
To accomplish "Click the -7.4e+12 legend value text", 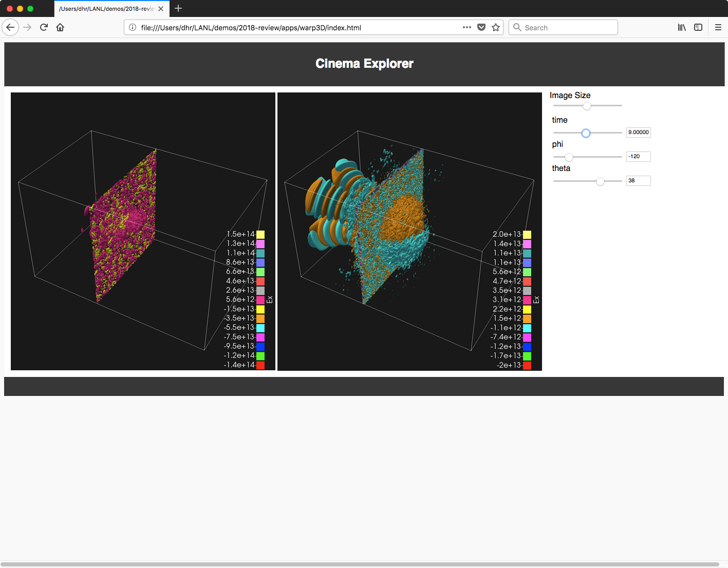I will pyautogui.click(x=506, y=337).
